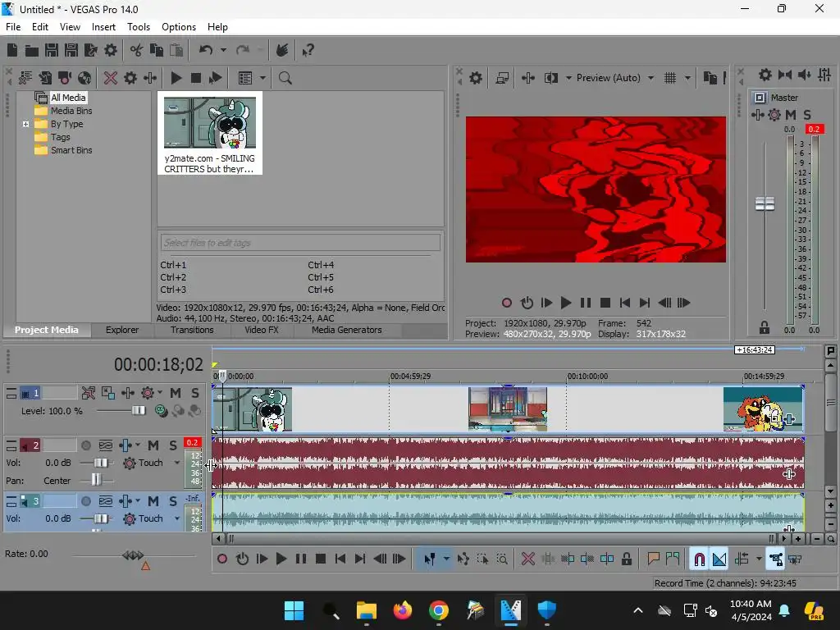This screenshot has height=630, width=840.
Task: Copy snapshot to clipboard in preview toolbar
Action: coord(710,78)
